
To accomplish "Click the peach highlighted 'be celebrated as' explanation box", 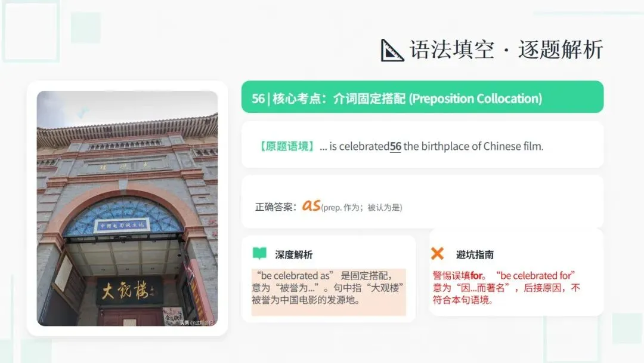I will 329,292.
